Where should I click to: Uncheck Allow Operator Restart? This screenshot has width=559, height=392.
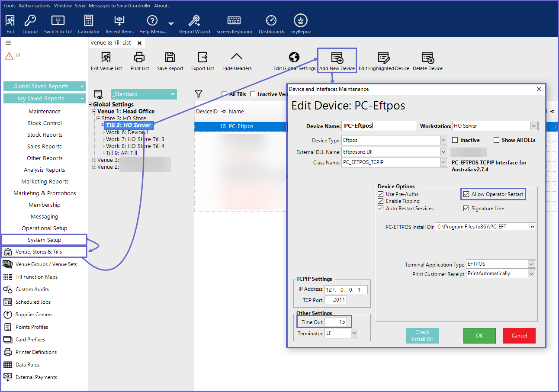(x=466, y=194)
